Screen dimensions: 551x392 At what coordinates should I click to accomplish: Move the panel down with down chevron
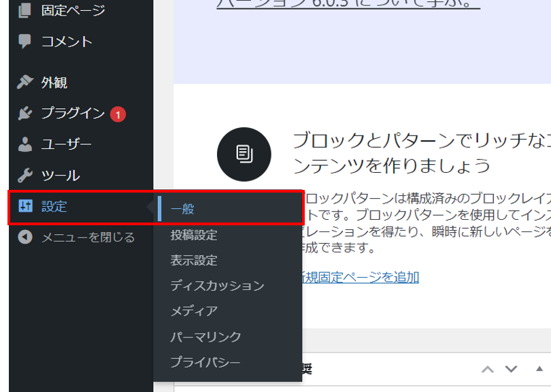pos(511,370)
